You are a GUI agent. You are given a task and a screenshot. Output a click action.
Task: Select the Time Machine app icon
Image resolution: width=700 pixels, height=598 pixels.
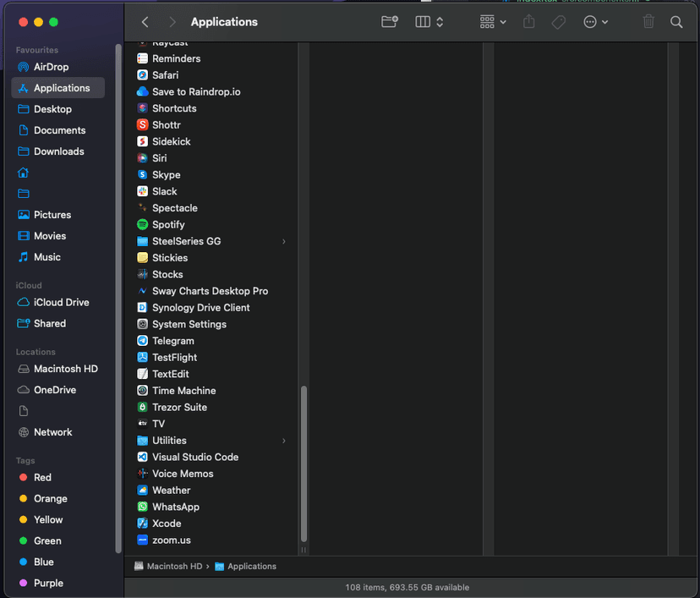[142, 391]
